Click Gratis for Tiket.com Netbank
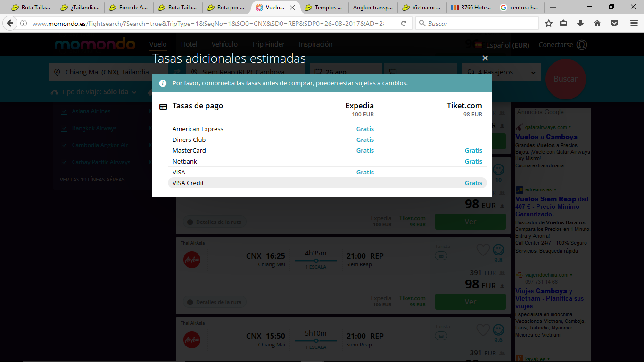This screenshot has height=362, width=644. click(x=473, y=161)
